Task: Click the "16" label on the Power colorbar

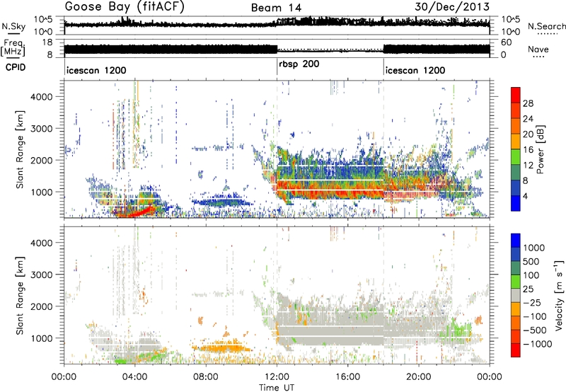Action: (528, 150)
